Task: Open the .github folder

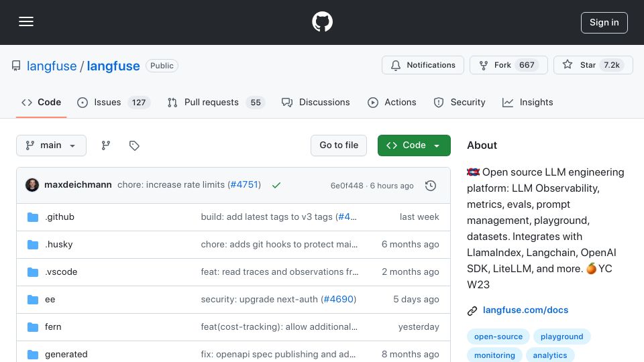Action: 60,217
